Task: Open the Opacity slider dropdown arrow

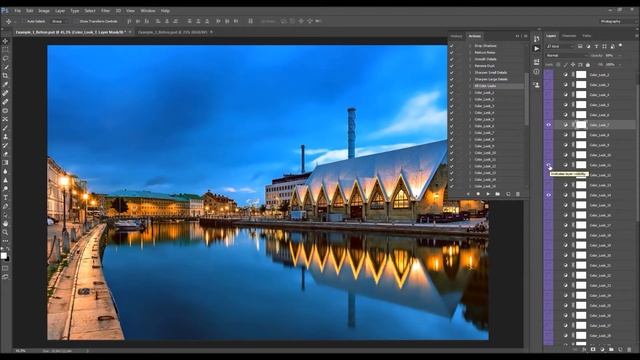Action: (x=620, y=56)
